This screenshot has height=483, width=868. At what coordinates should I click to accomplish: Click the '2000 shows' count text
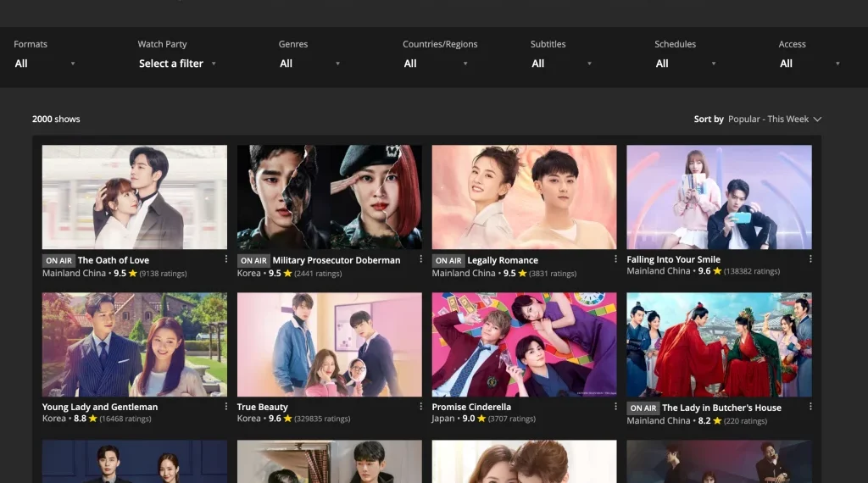(56, 119)
